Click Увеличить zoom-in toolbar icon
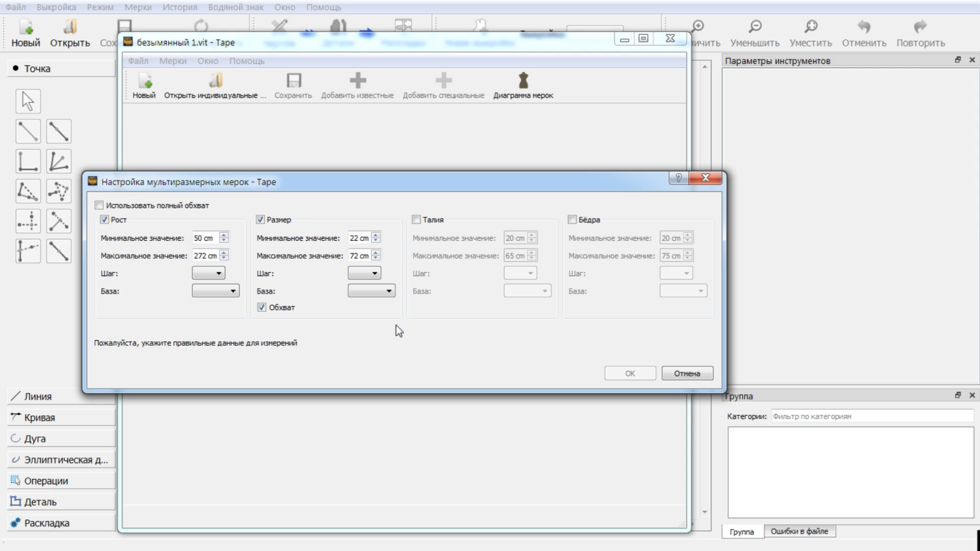The width and height of the screenshot is (980, 551). [x=698, y=27]
